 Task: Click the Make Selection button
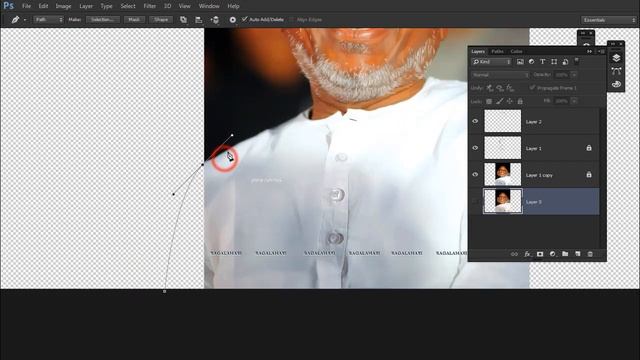[x=103, y=20]
